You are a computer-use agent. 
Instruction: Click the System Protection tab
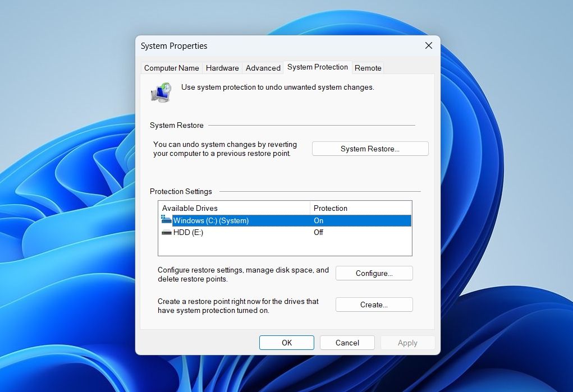318,67
